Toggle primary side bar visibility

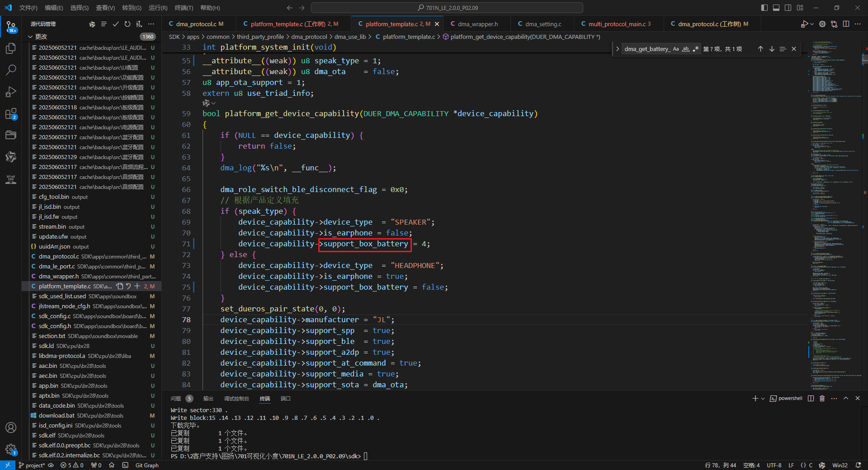click(x=764, y=8)
